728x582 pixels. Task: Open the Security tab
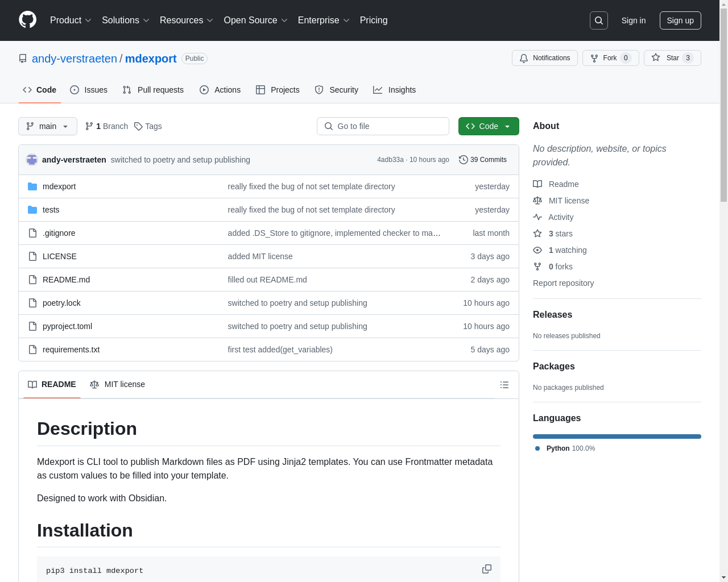point(337,90)
